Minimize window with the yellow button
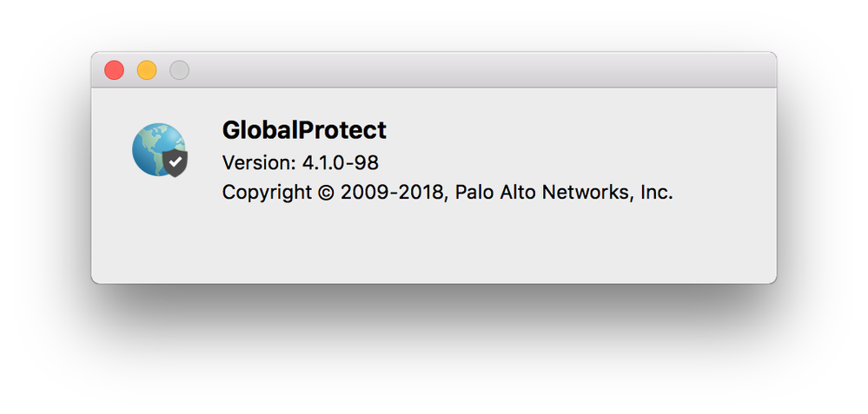Screen dimensions: 868x414 tap(147, 70)
